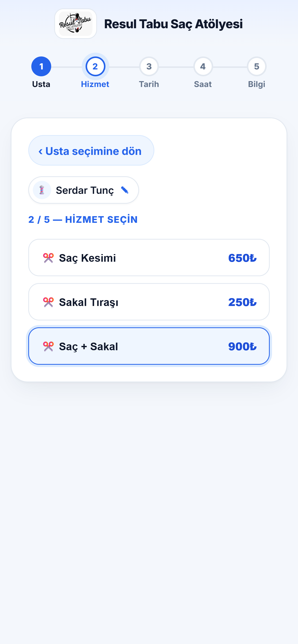Image resolution: width=298 pixels, height=644 pixels.
Task: Click the 900₺ price label
Action: 242,346
